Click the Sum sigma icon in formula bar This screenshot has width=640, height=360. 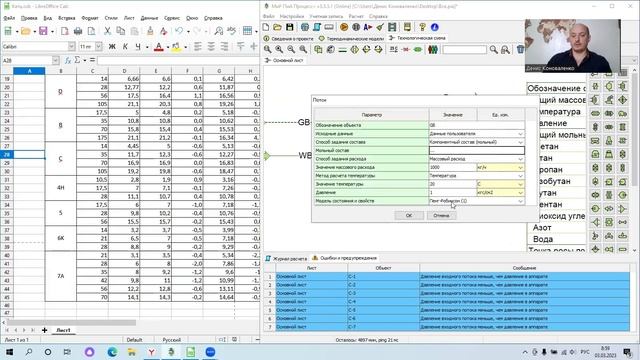pyautogui.click(x=77, y=60)
